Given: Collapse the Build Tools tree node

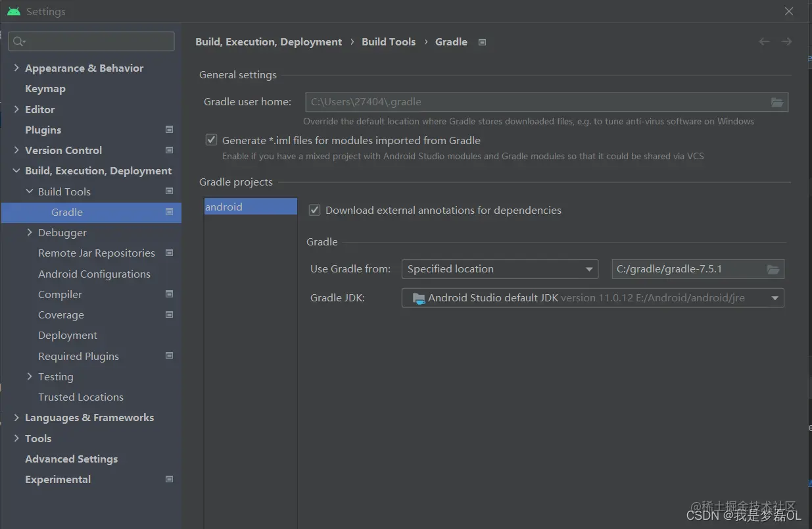Looking at the screenshot, I should (30, 191).
